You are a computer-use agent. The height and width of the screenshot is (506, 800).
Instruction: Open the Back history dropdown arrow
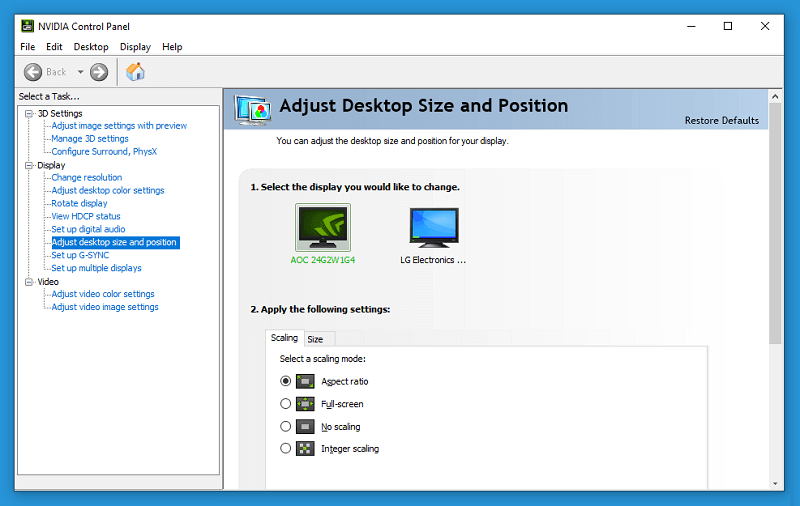(x=81, y=72)
